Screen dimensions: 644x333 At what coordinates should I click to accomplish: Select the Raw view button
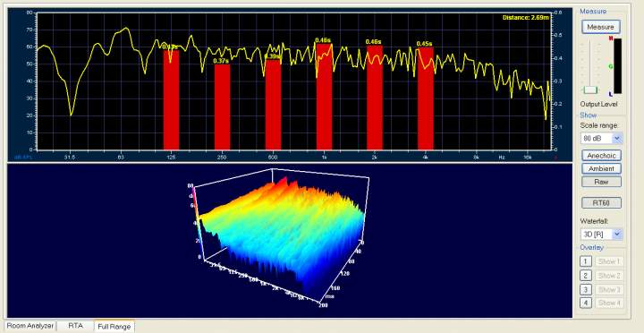point(601,182)
